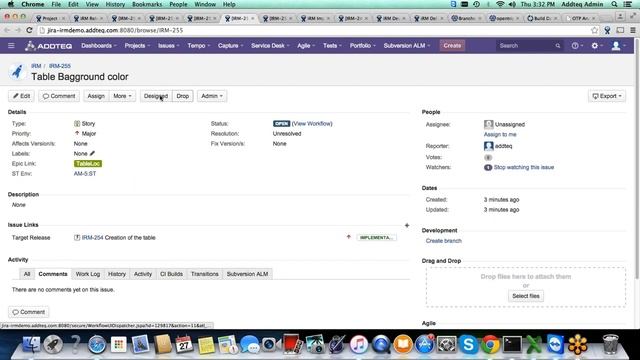The image size is (640, 360).
Task: Launch iTunes from the Dock
Action: click(x=359, y=344)
